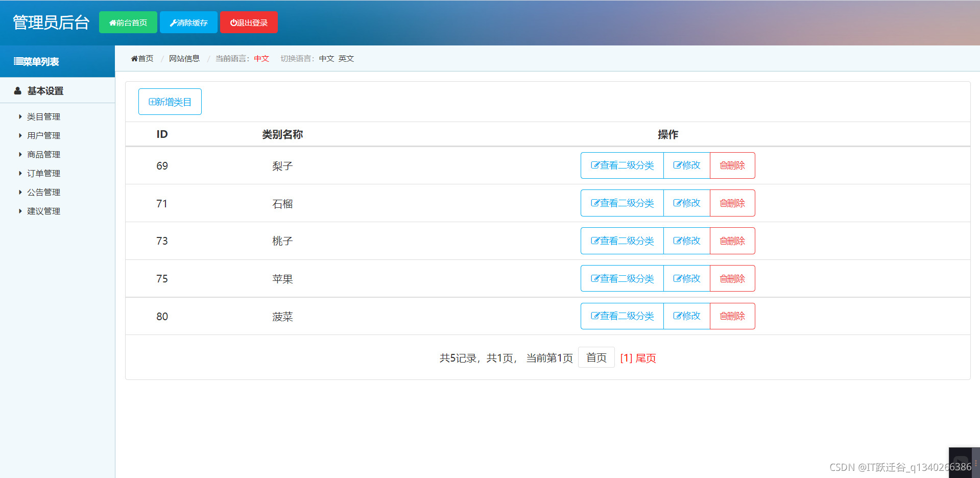Click the 菜单列表 list icon
Viewport: 980px width, 478px height.
click(x=18, y=62)
